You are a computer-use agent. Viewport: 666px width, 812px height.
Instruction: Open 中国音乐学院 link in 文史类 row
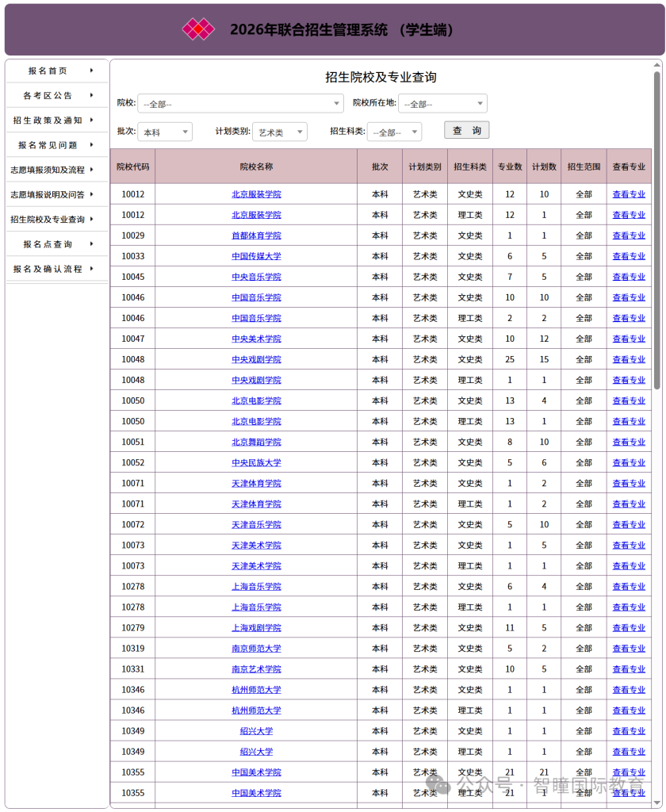[256, 298]
